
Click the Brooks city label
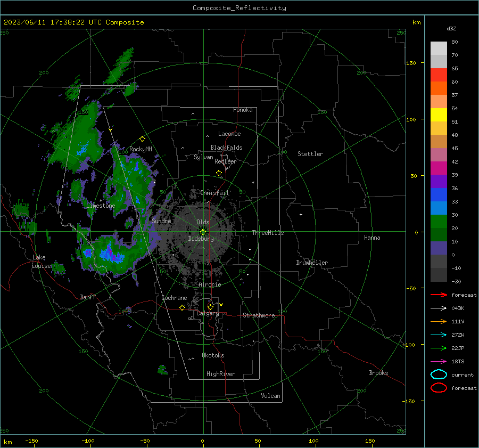coord(378,373)
